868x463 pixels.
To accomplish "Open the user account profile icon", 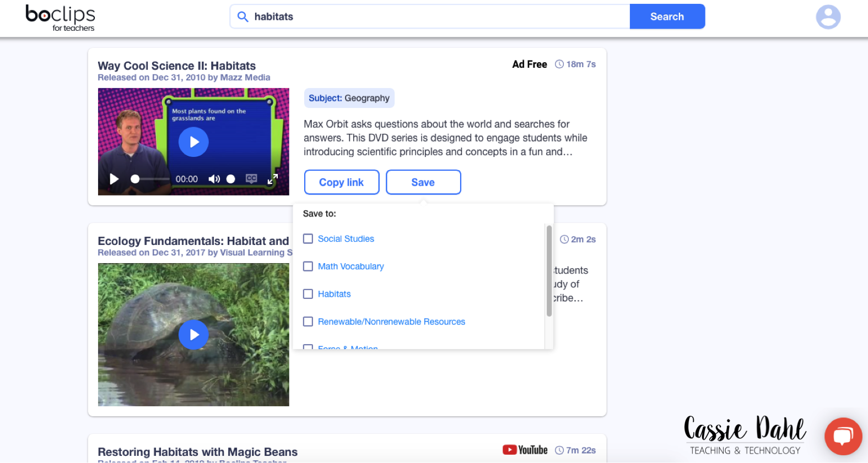I will 828,17.
